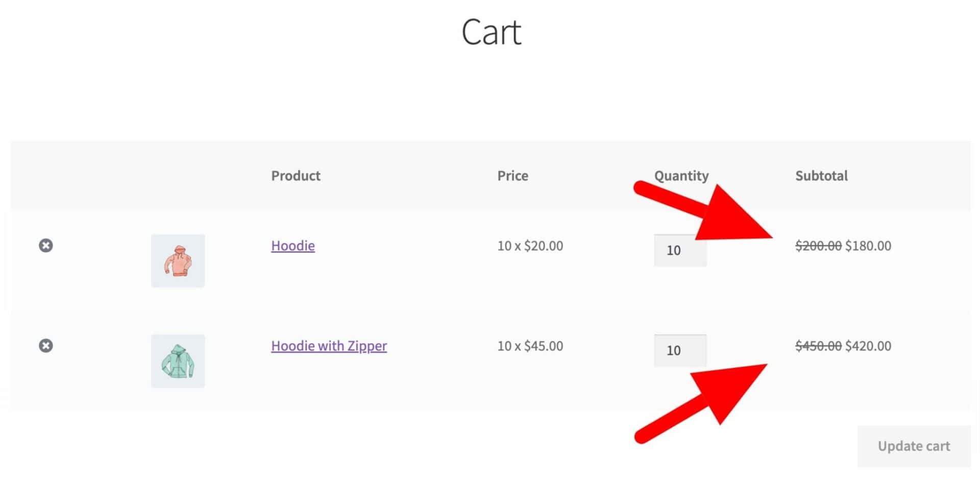This screenshot has height=481, width=980.
Task: Click the Cart page heading
Action: (491, 32)
